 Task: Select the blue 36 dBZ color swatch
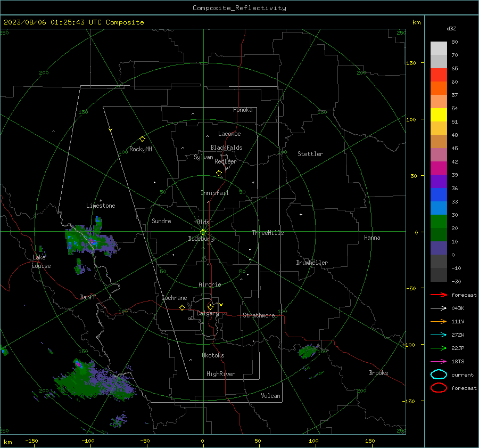pyautogui.click(x=439, y=194)
